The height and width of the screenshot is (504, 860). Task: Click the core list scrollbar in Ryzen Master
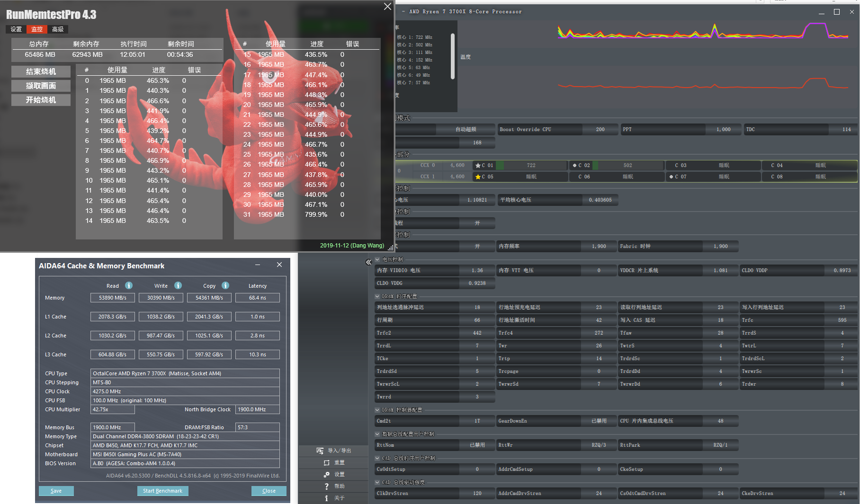click(x=453, y=56)
